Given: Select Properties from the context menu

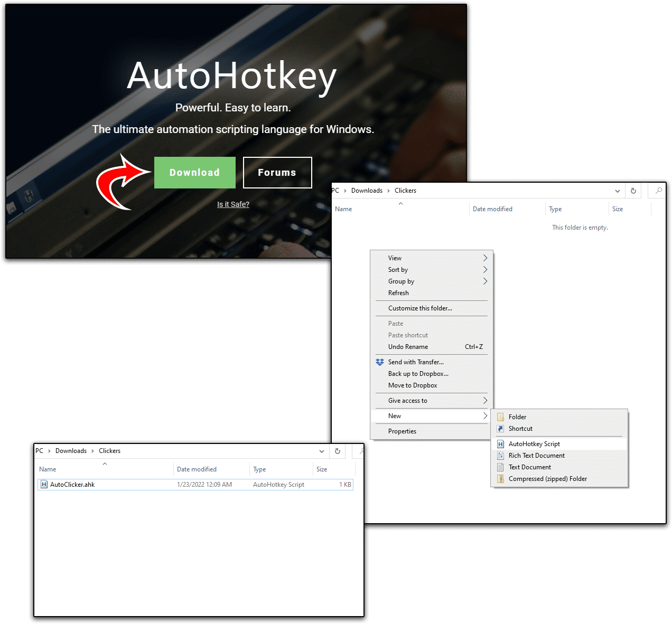Looking at the screenshot, I should pyautogui.click(x=402, y=431).
